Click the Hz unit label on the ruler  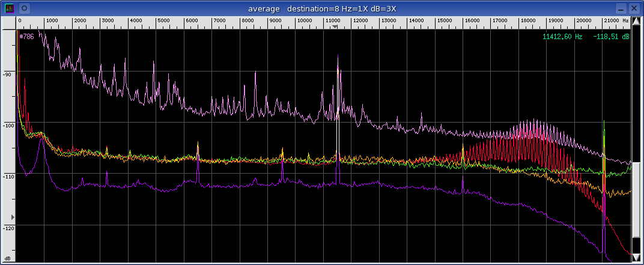(625, 21)
